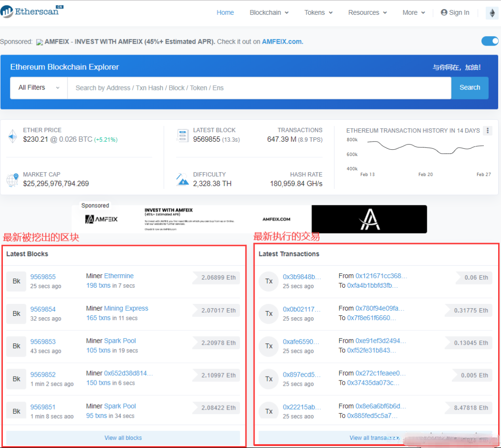Image resolution: width=501 pixels, height=448 pixels.
Task: Open From address 0x780f94e09fa link
Action: point(380,309)
